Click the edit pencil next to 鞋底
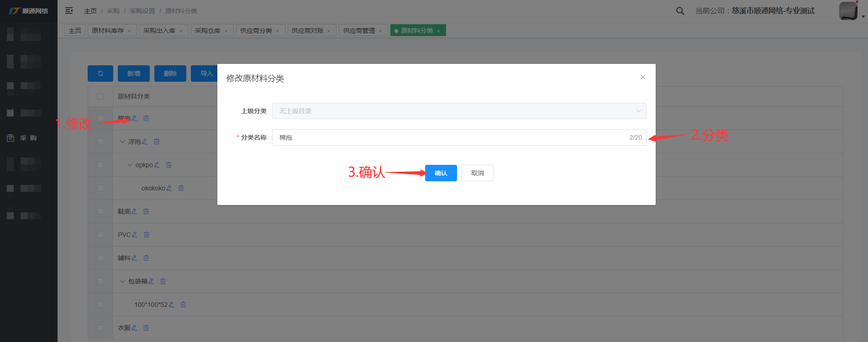 click(134, 211)
